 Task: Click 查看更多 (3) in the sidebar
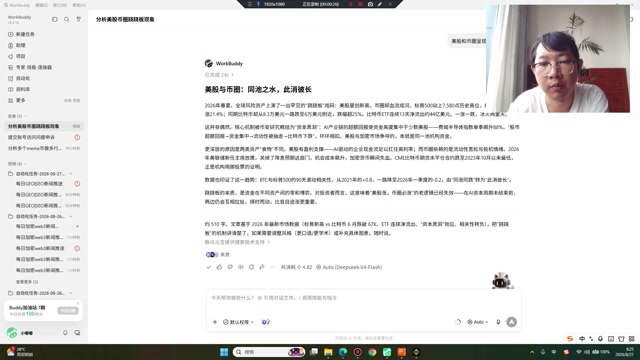pyautogui.click(x=27, y=282)
